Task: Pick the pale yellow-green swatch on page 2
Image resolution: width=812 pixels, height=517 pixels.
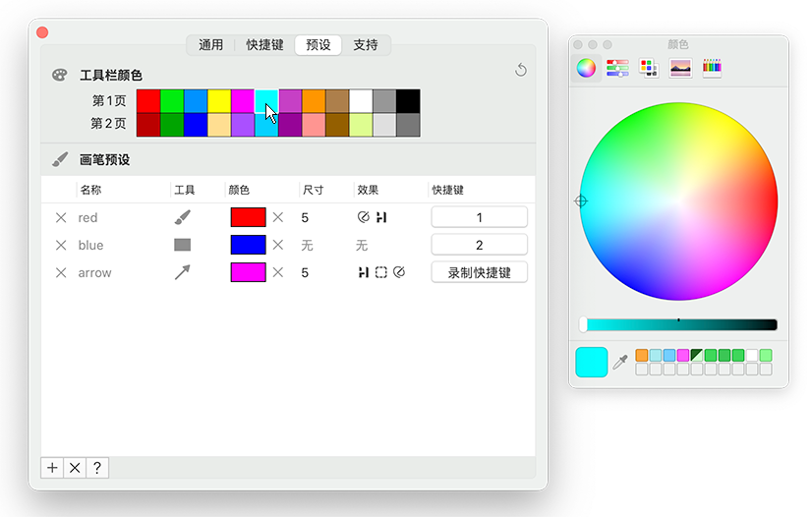Action: point(361,125)
